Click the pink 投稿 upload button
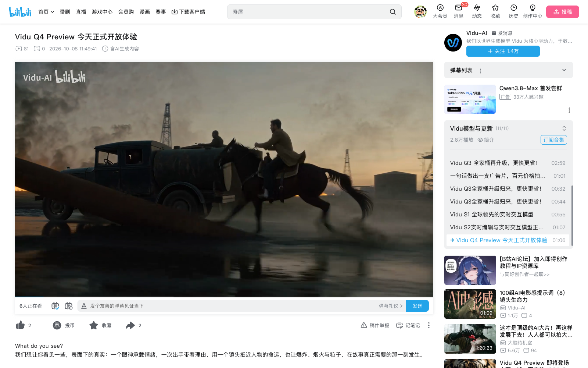This screenshot has width=588, height=368. 563,12
